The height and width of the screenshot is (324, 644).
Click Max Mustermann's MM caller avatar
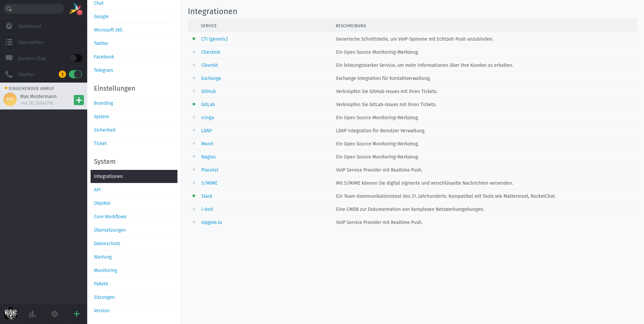(10, 99)
